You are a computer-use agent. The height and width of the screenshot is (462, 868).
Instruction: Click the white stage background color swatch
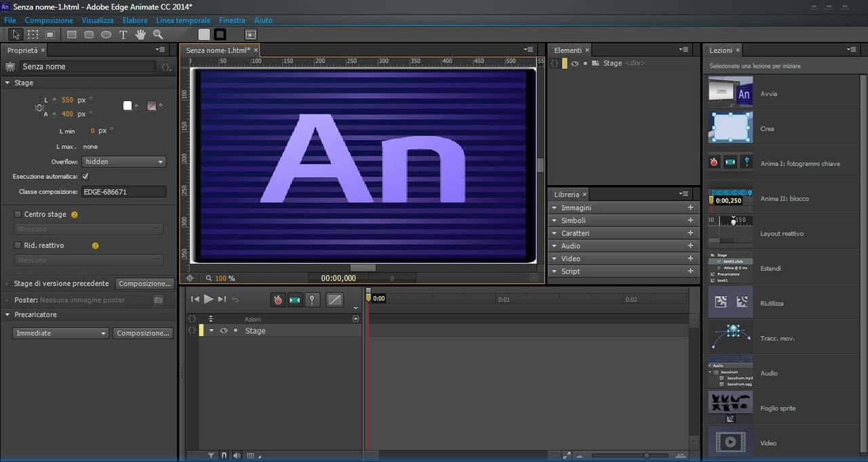pos(127,106)
